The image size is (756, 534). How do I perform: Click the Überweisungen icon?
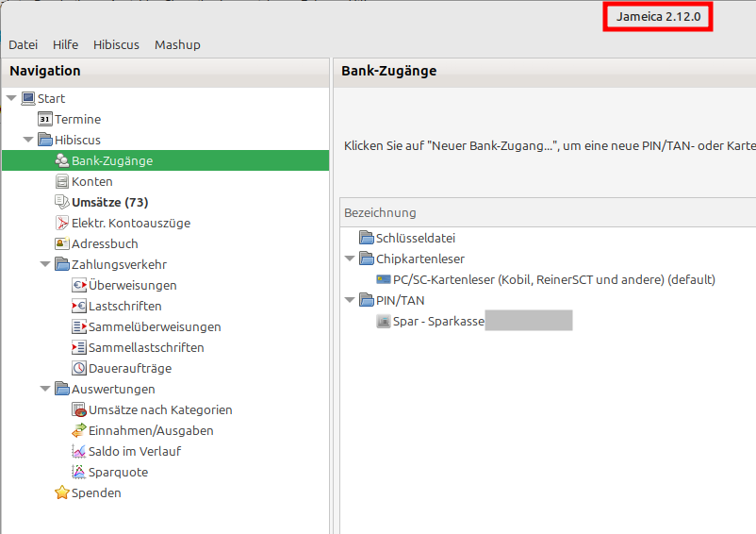click(x=79, y=286)
